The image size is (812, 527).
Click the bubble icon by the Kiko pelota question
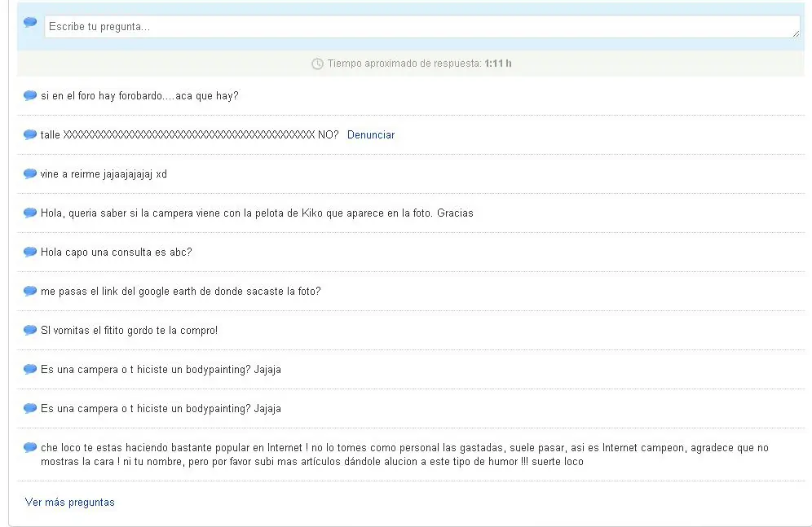(x=30, y=213)
